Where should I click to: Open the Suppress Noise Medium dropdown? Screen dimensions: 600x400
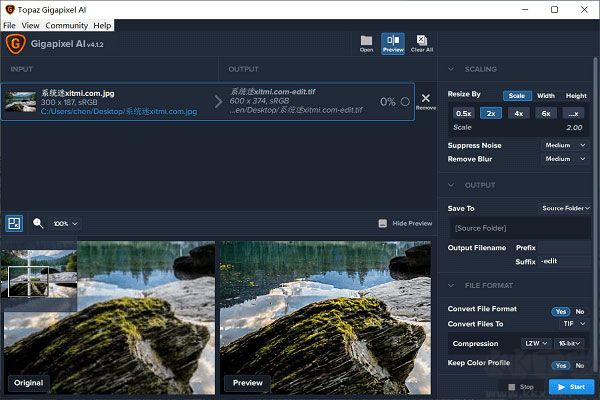[x=564, y=145]
